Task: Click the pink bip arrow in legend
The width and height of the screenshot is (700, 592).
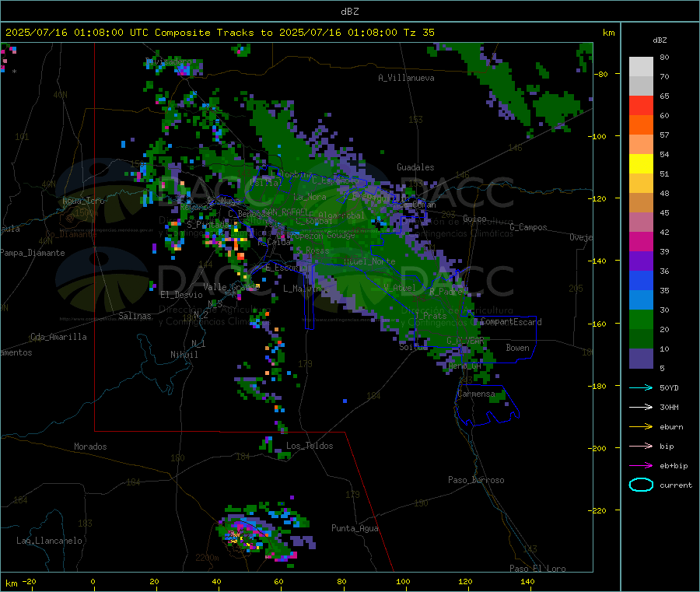Action: click(641, 446)
